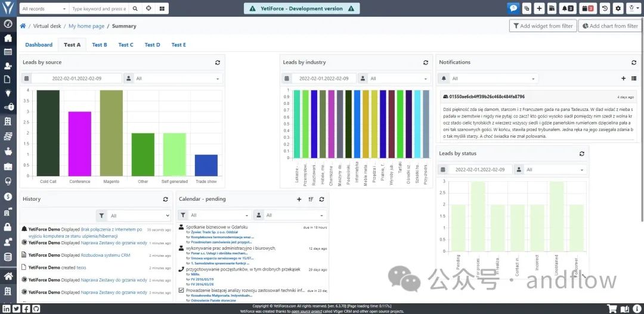Refresh the Leads by source widget
This screenshot has width=644, height=314.
click(x=217, y=63)
